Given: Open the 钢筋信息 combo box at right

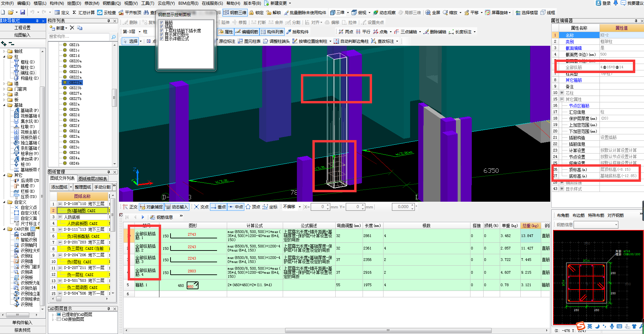Looking at the screenshot, I should [596, 225].
